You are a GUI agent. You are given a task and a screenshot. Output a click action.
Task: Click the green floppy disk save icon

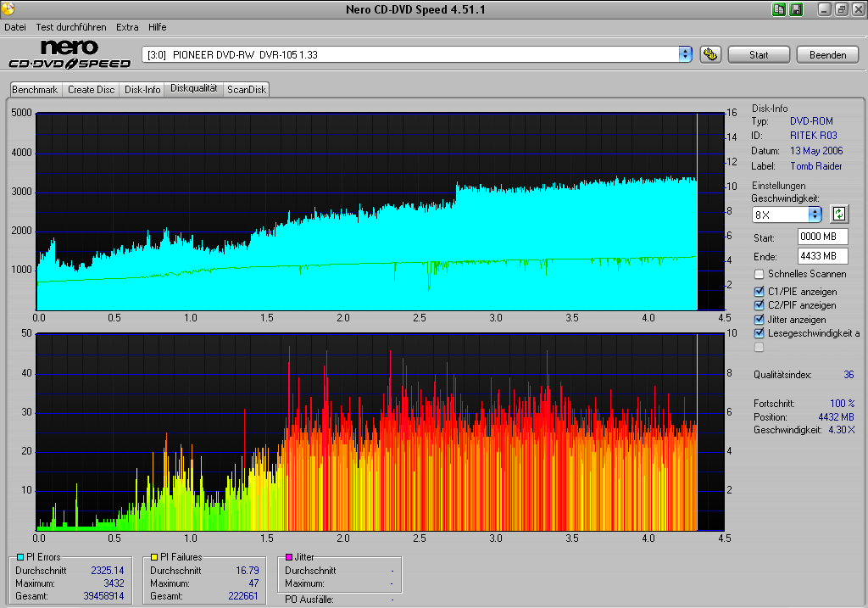point(796,9)
